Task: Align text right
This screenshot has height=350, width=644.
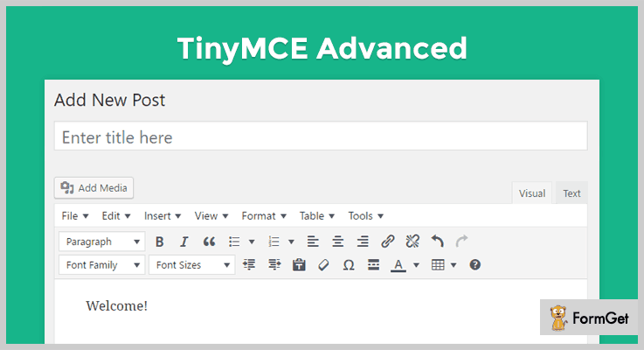Action: [363, 241]
